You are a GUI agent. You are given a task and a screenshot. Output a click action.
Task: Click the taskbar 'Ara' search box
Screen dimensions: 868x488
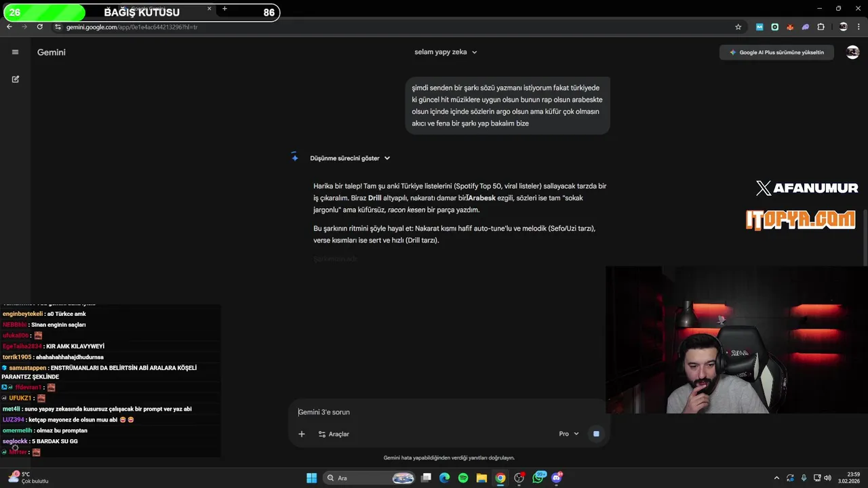[x=369, y=478]
